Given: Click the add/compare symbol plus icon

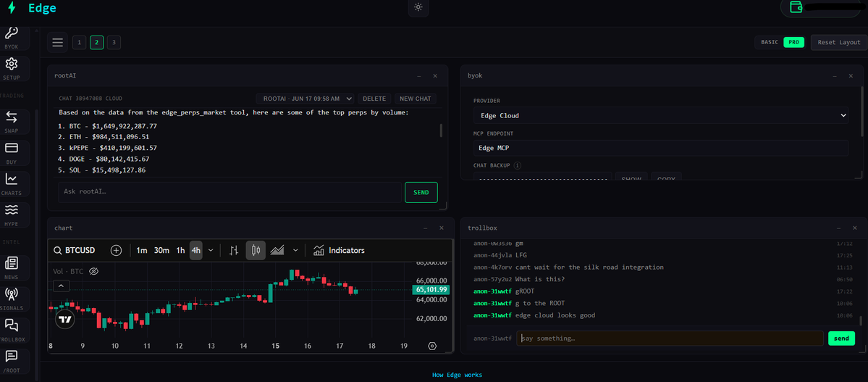Looking at the screenshot, I should 117,251.
